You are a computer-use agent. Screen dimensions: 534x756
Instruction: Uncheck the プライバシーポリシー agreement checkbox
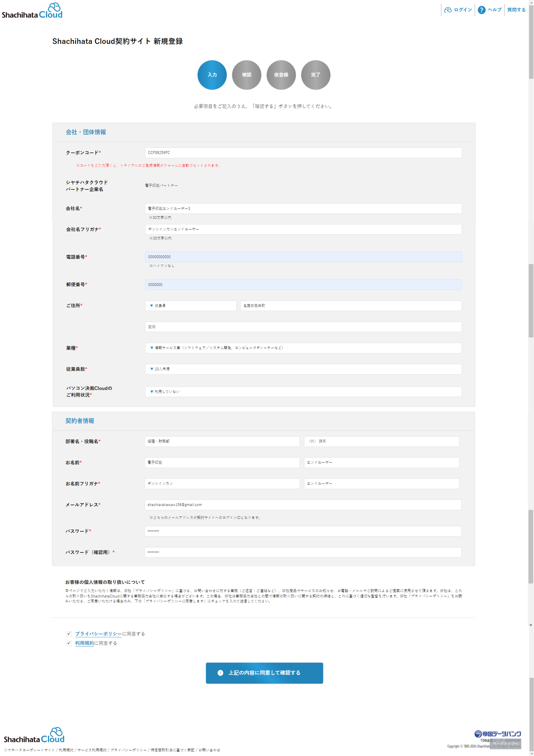point(69,634)
